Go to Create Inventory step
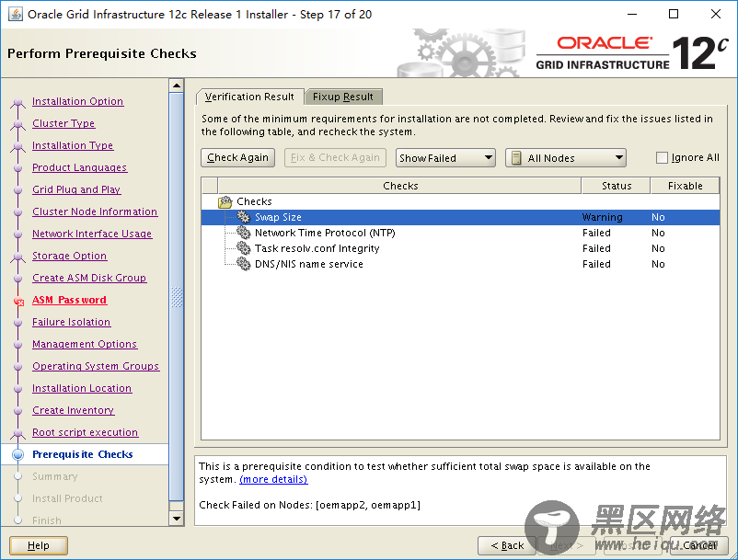 73,410
